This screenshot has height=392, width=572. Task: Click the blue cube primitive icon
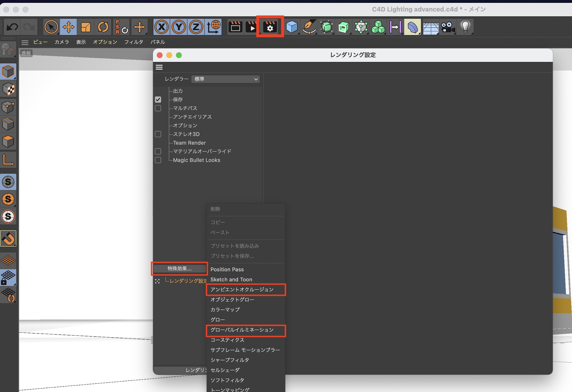pos(292,27)
